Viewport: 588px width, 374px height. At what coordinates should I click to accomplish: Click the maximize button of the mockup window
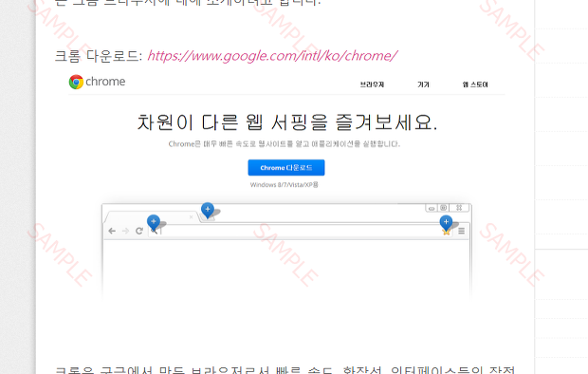pos(444,208)
